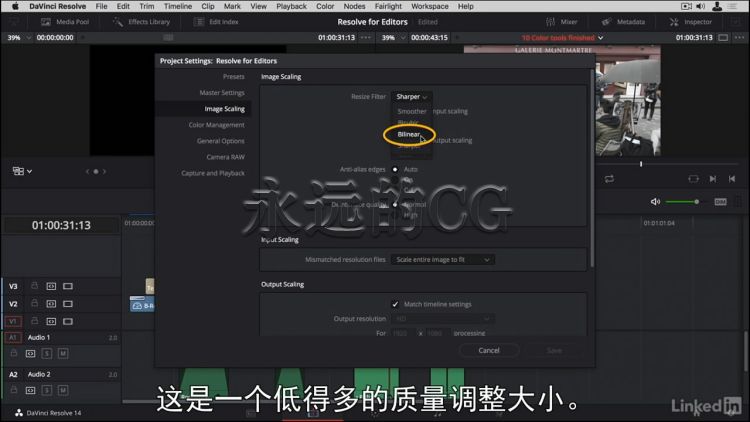Click the B-Roll clip on track V2
This screenshot has height=422, width=750.
pos(142,305)
